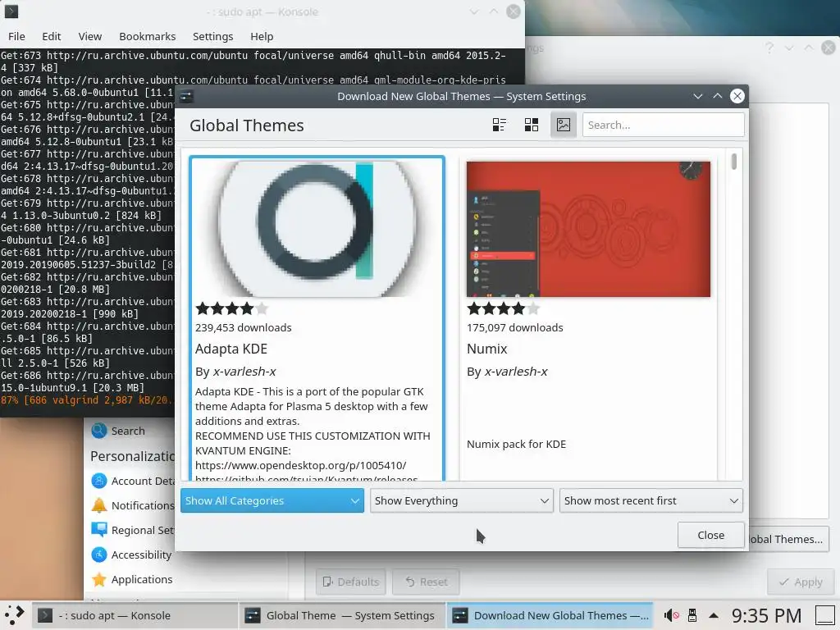Click the Apply button in System Settings
Viewport: 840px width, 630px height.
click(801, 582)
